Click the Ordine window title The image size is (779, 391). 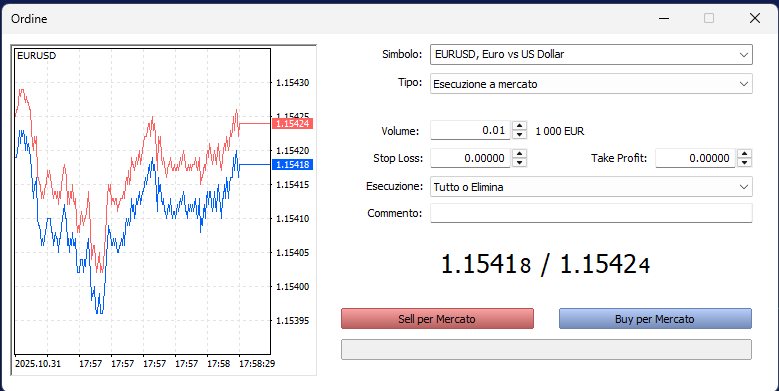coord(29,19)
